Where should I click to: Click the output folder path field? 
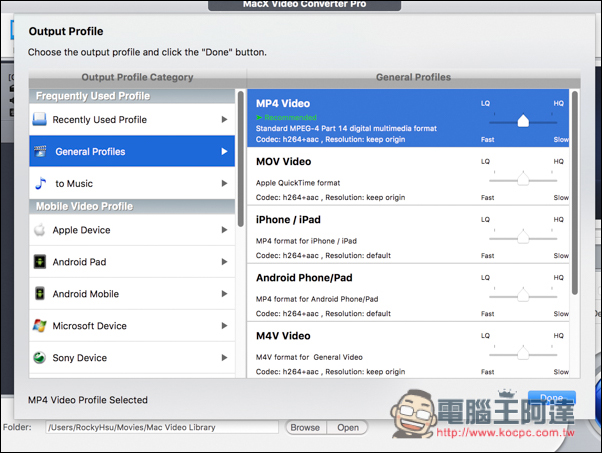pos(161,428)
